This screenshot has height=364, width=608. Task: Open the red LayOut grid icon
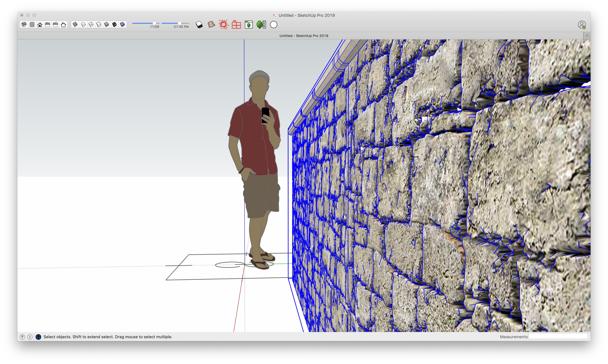pyautogui.click(x=236, y=25)
